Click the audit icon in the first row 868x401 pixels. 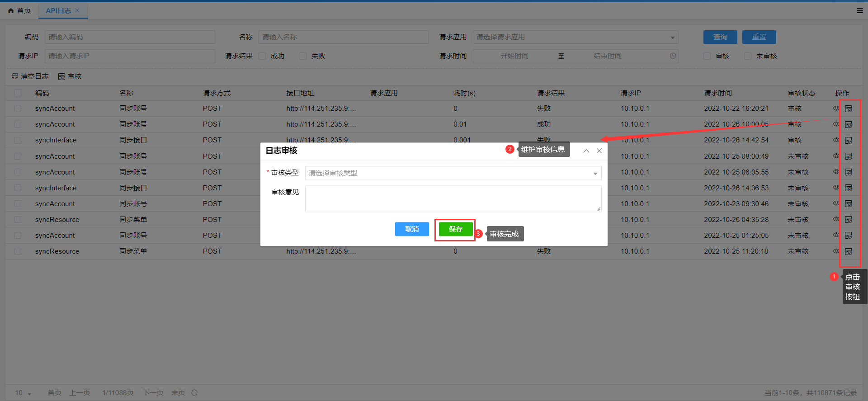[x=848, y=109]
